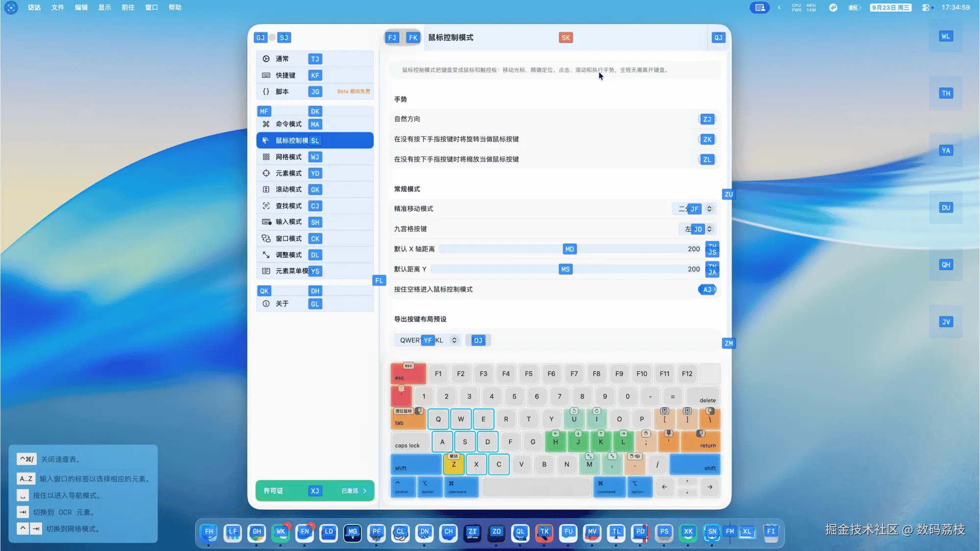Click the J key with down-arrow icon
Screen dimensions: 980x551
pyautogui.click(x=578, y=442)
